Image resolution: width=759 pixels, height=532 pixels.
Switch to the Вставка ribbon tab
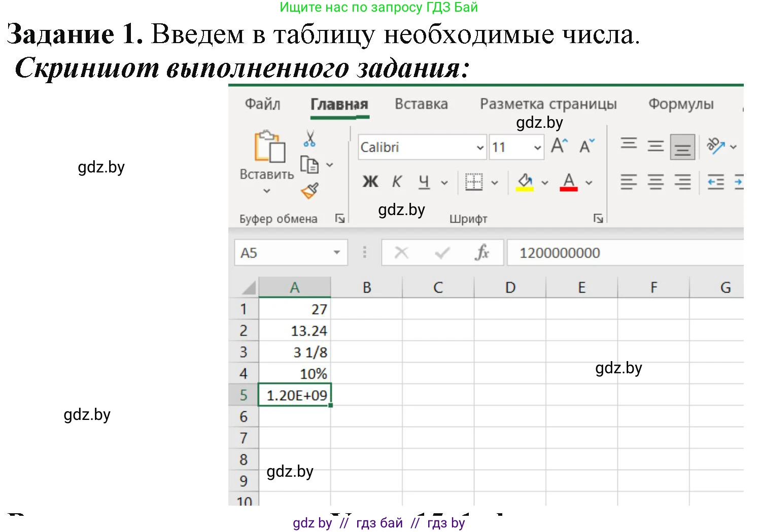pyautogui.click(x=421, y=104)
